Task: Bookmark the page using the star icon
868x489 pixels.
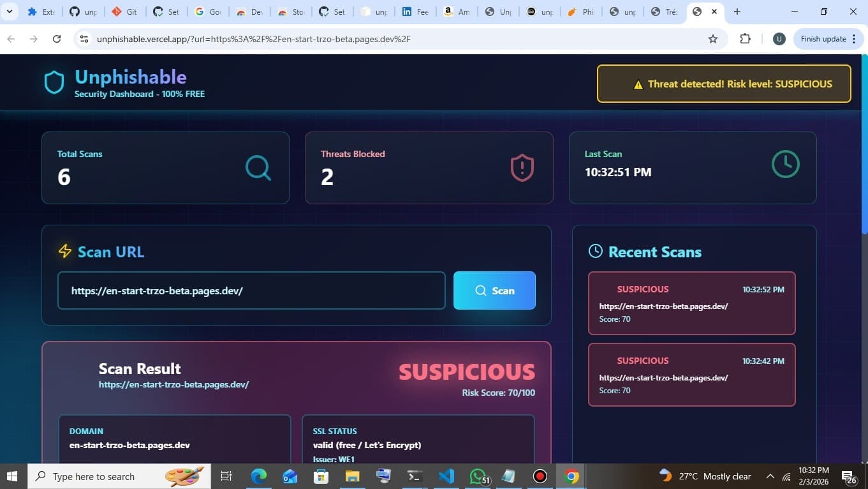Action: (714, 39)
